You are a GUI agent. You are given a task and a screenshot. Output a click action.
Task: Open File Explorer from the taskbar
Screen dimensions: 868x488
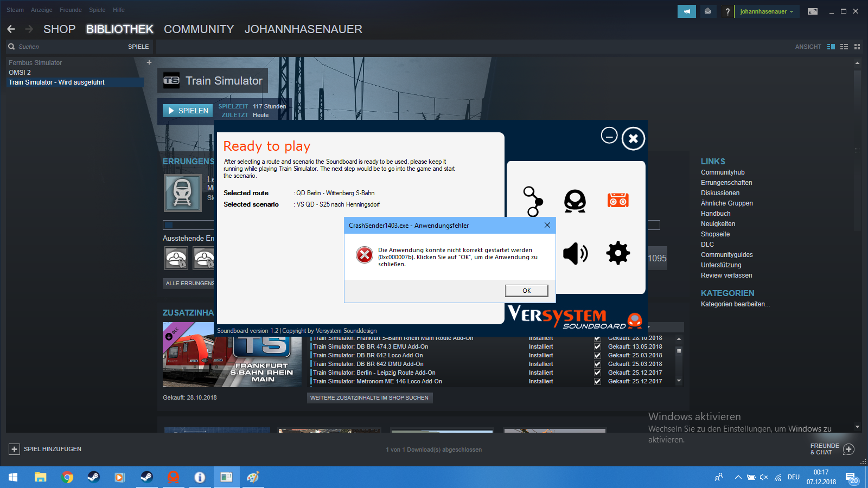(x=41, y=477)
